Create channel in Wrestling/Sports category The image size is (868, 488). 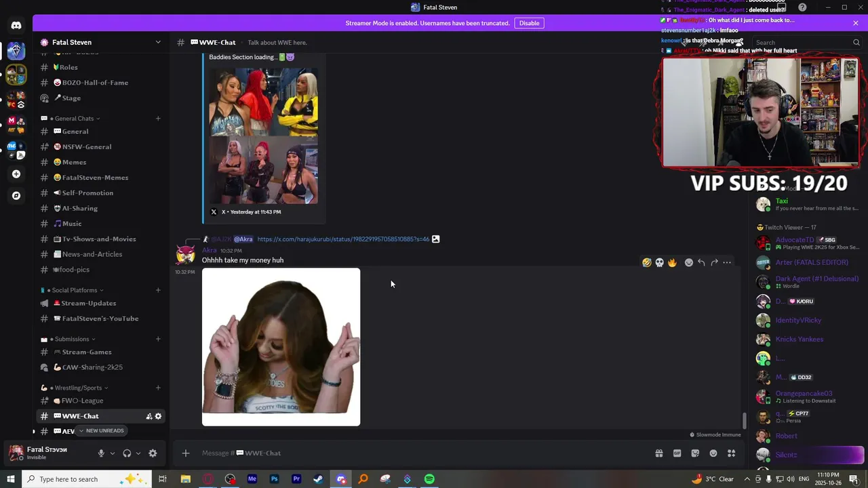click(x=158, y=388)
